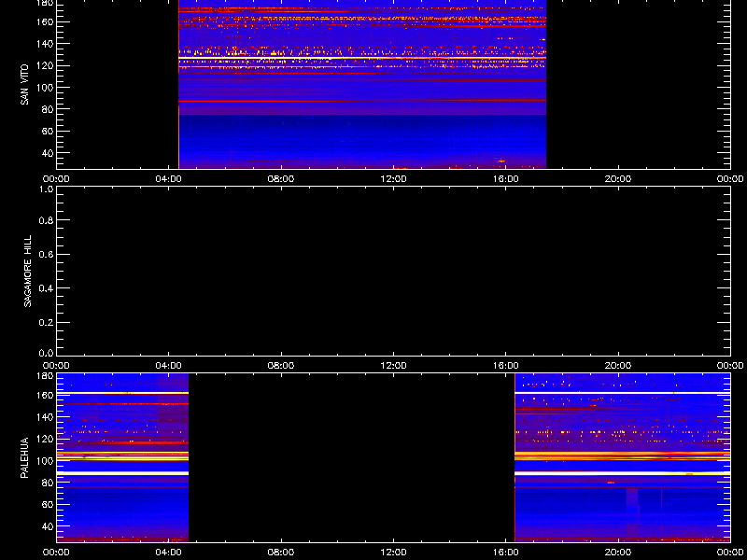The image size is (747, 560).
Task: Click 16:00 tick label on San Vito time axis
Action: tap(506, 179)
